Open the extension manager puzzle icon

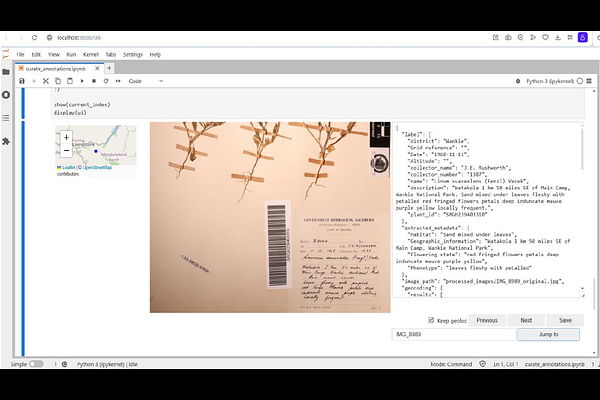6,141
